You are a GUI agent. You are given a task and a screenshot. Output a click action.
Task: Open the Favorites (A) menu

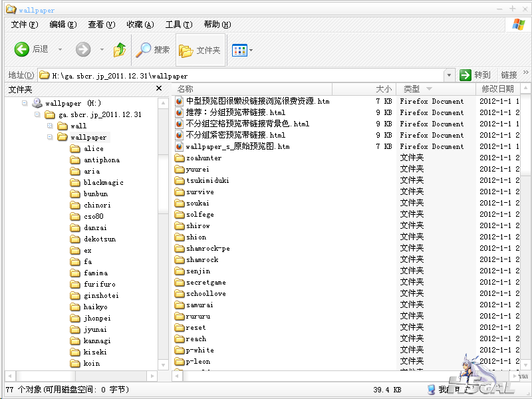[140, 25]
